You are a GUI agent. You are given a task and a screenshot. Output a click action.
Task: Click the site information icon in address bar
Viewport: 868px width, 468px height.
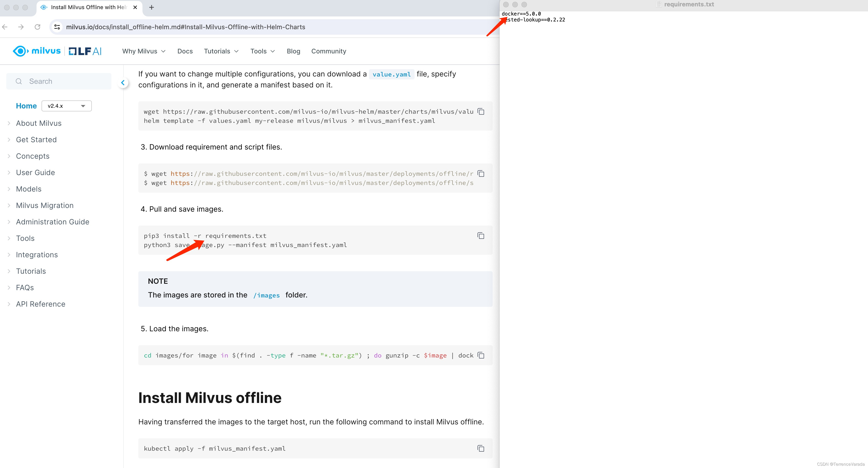coord(57,27)
